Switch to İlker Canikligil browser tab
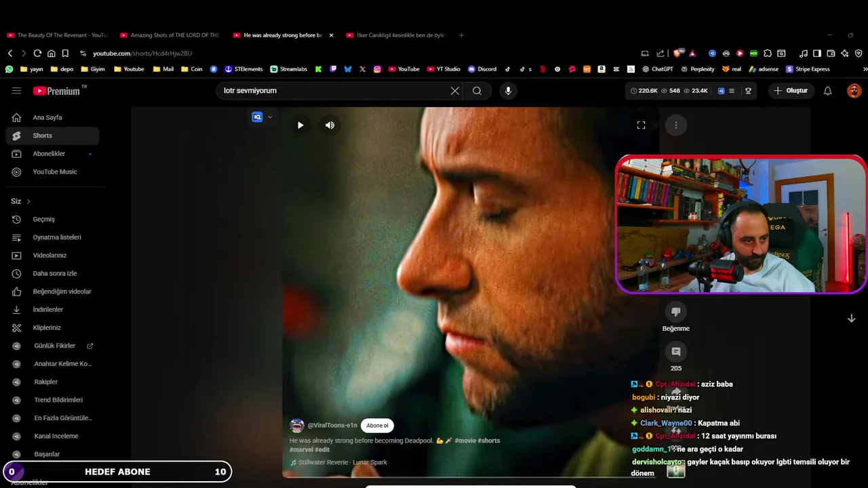This screenshot has height=488, width=868. (x=397, y=35)
